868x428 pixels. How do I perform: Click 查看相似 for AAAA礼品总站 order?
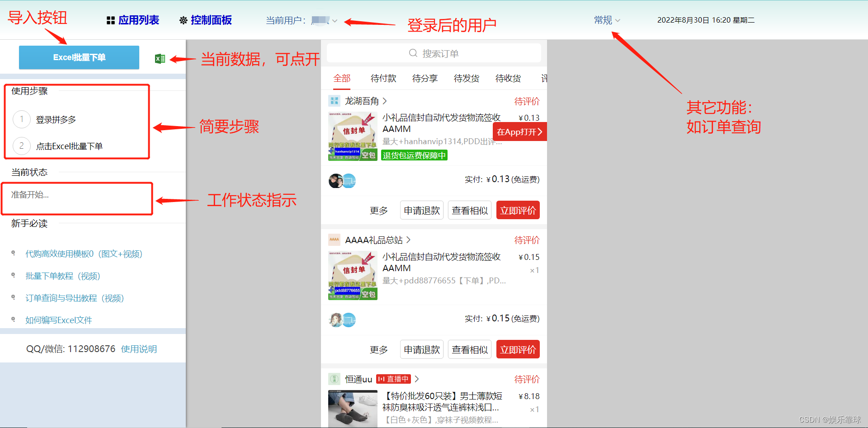click(x=470, y=350)
